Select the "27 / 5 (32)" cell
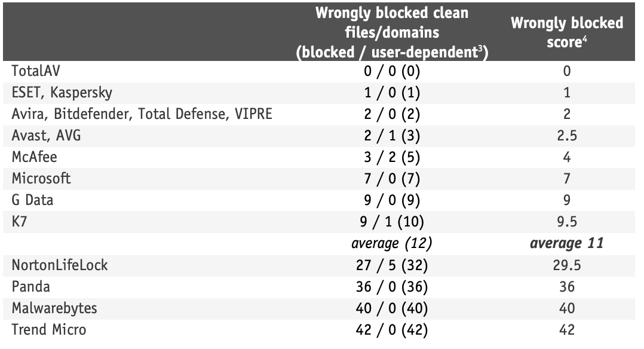Viewport: 644px width, 349px height. click(392, 265)
